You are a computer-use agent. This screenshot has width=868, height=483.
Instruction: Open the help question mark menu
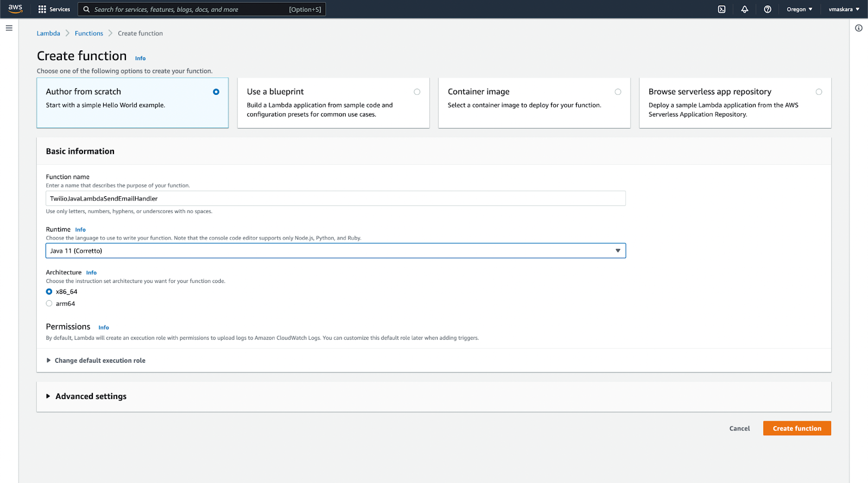coord(767,9)
